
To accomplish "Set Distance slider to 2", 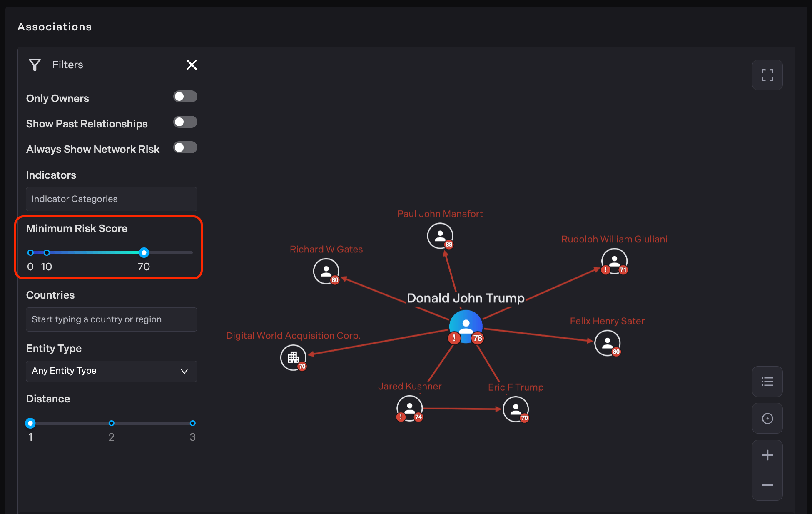I will coord(111,423).
